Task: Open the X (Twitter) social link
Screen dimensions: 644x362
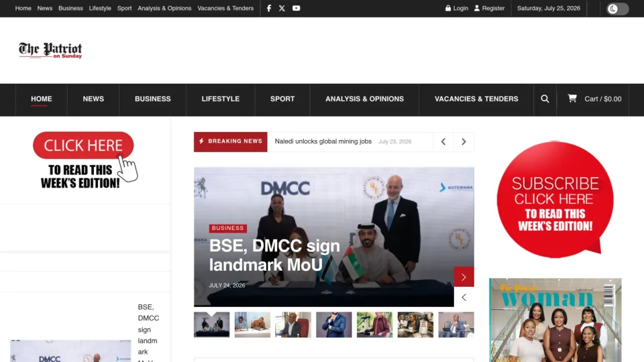Action: 282,8
